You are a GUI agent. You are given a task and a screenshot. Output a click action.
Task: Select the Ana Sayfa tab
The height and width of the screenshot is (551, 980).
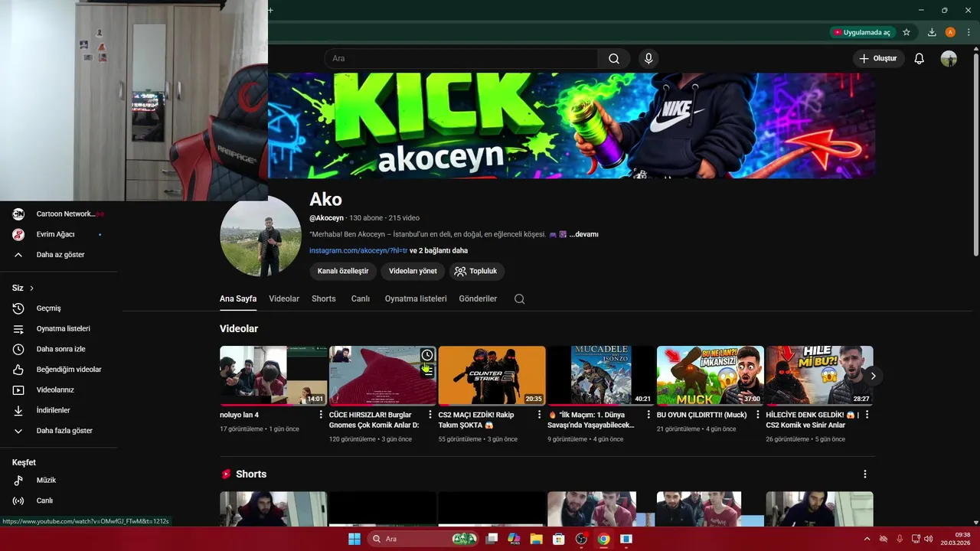click(238, 298)
